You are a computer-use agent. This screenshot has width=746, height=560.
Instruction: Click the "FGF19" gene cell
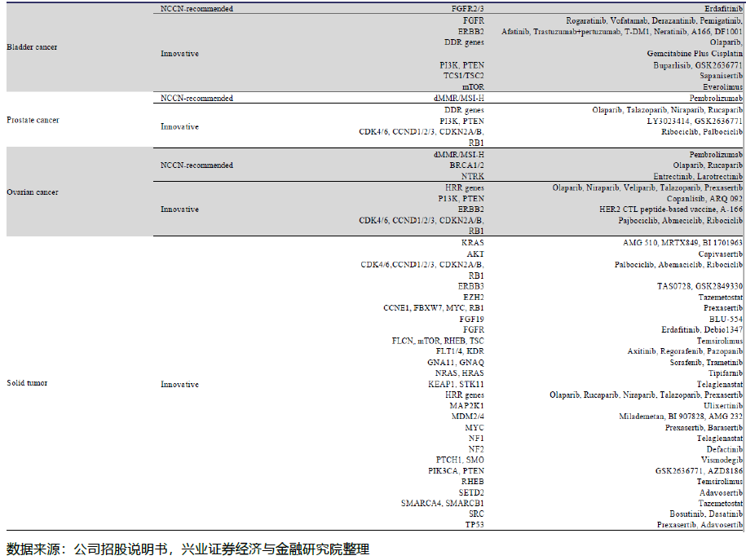click(x=471, y=320)
